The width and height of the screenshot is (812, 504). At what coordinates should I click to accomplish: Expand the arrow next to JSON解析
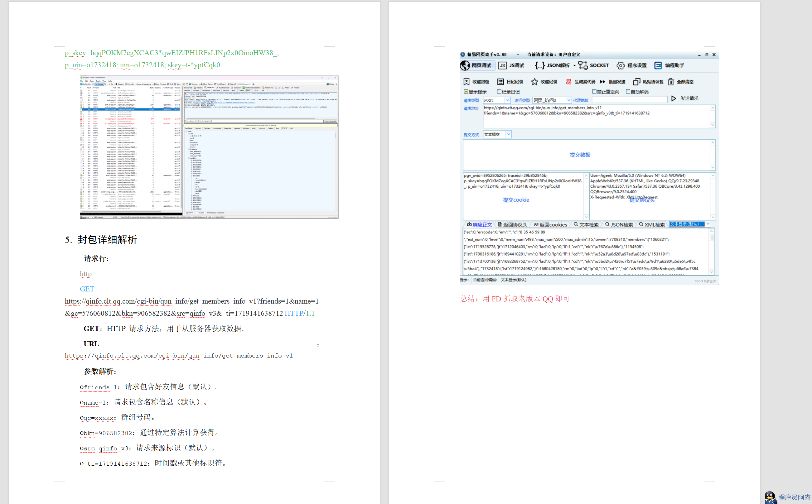[x=574, y=66]
